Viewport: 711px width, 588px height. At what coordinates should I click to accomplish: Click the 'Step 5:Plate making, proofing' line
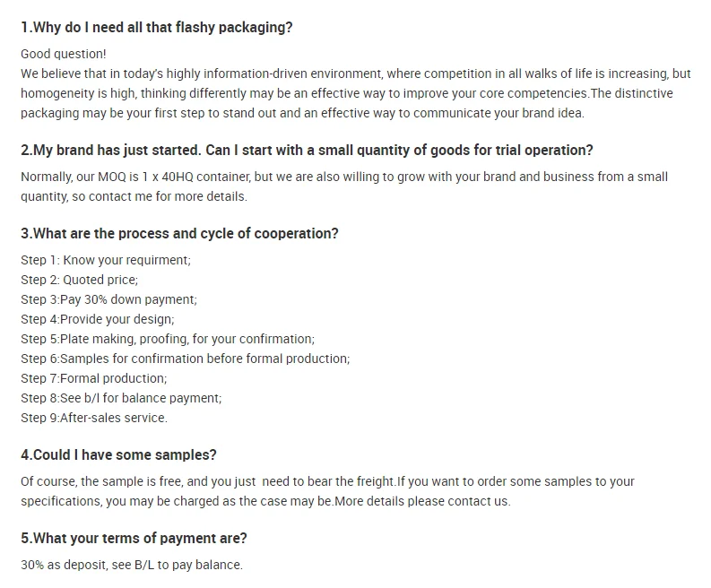(x=167, y=339)
